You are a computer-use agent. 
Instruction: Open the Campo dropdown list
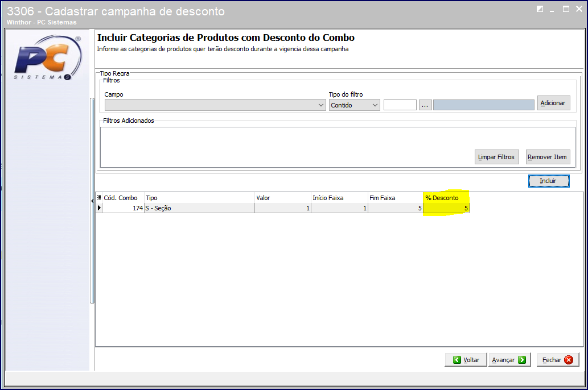(215, 105)
